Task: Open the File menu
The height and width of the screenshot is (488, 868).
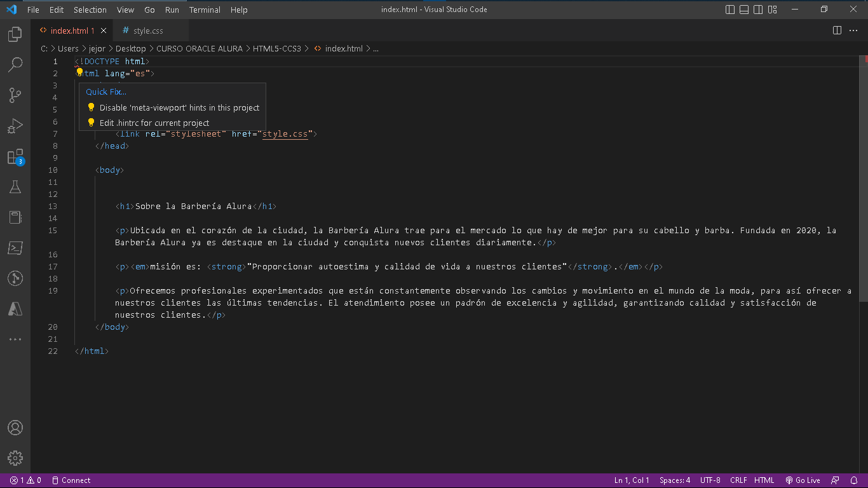Action: click(33, 10)
